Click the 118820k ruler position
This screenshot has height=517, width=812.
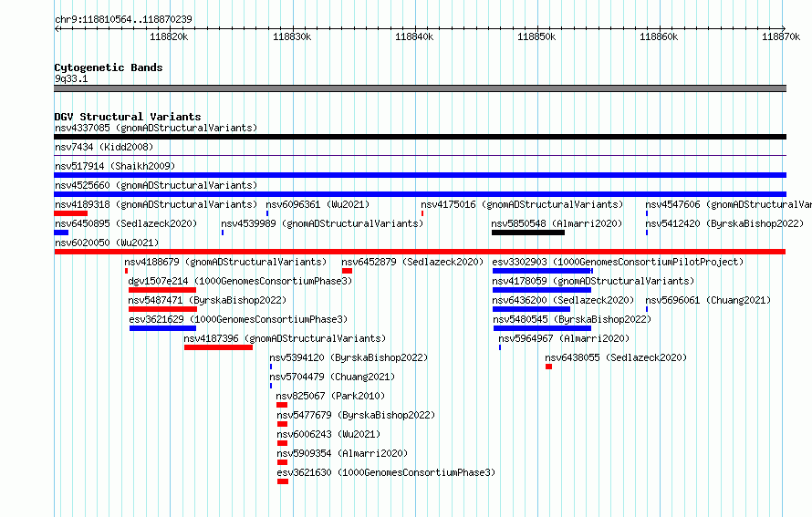point(169,36)
